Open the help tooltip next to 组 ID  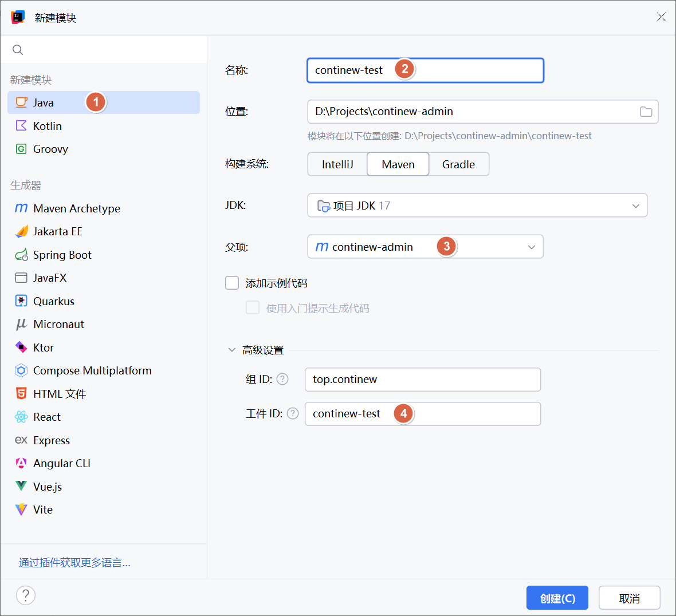point(282,379)
